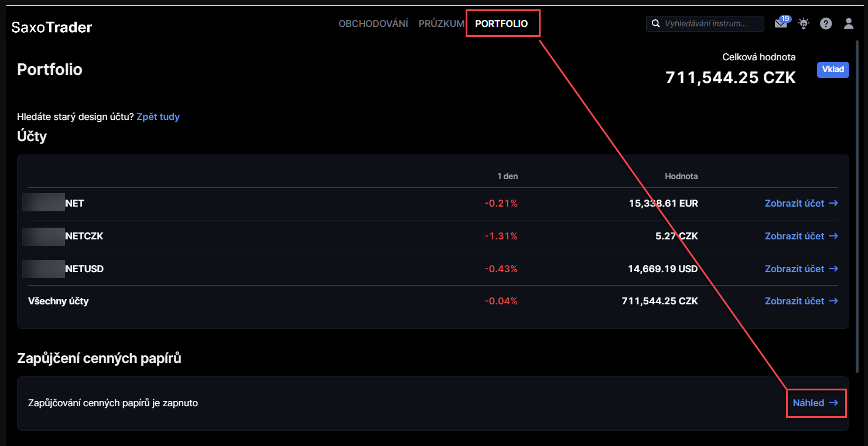Click the lightbulb ideas icon
The height and width of the screenshot is (446, 868).
[x=804, y=24]
